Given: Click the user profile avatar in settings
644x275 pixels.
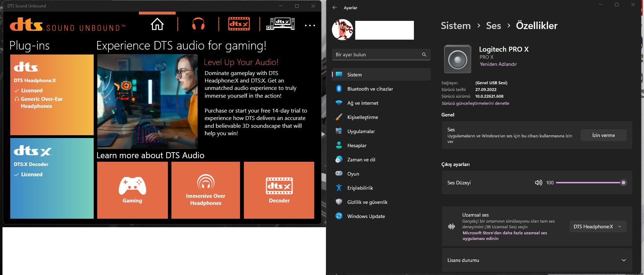Looking at the screenshot, I should tap(343, 30).
